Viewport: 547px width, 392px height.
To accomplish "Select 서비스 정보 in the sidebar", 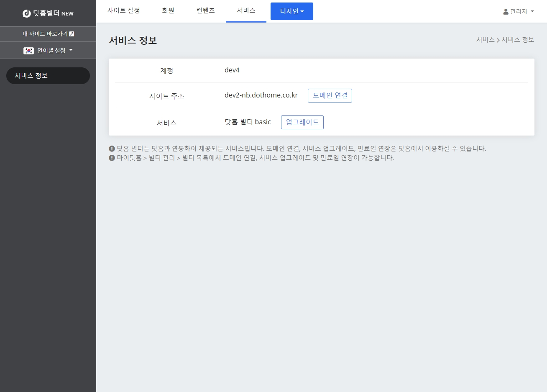I will (48, 76).
